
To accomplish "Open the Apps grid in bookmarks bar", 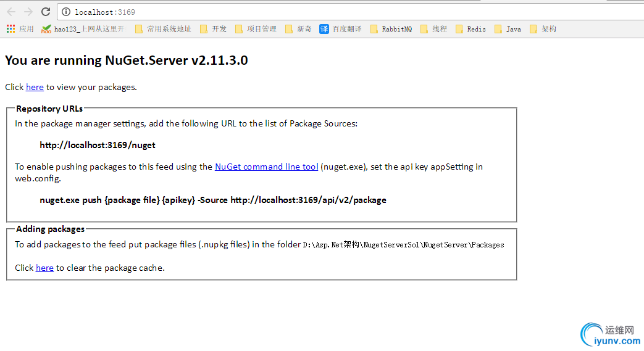I will pos(20,29).
